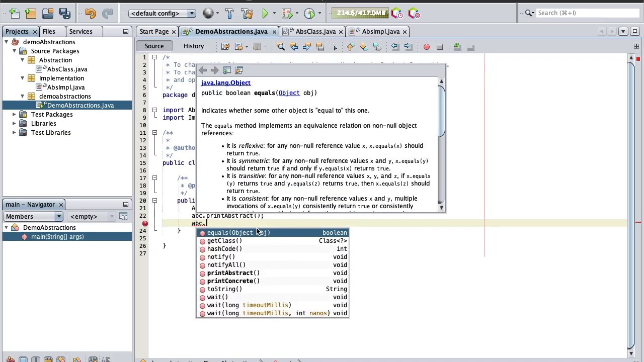Image resolution: width=644 pixels, height=362 pixels.
Task: Open the Javadoc in an external browser
Action: (227, 70)
